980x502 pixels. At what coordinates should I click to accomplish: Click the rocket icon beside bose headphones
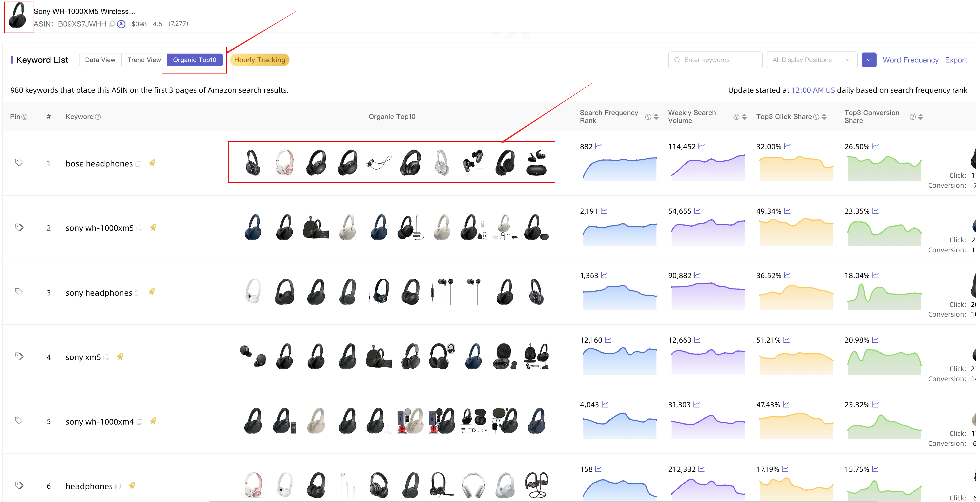pyautogui.click(x=152, y=163)
